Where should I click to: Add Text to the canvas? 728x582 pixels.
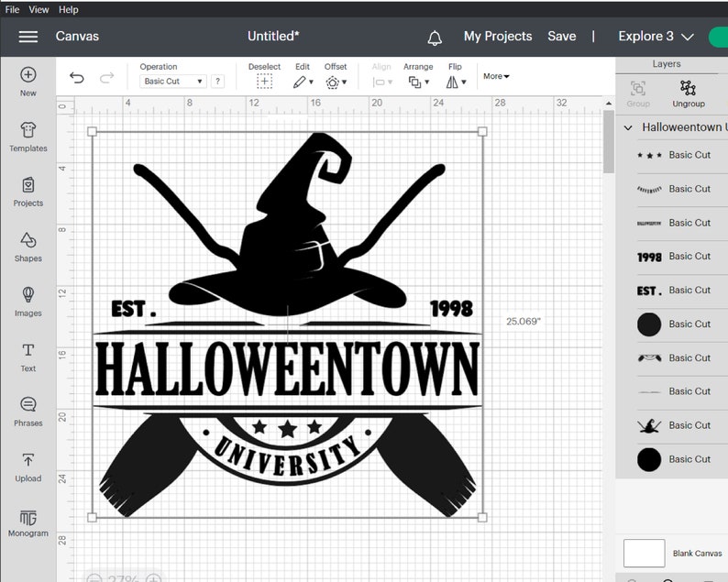(28, 357)
